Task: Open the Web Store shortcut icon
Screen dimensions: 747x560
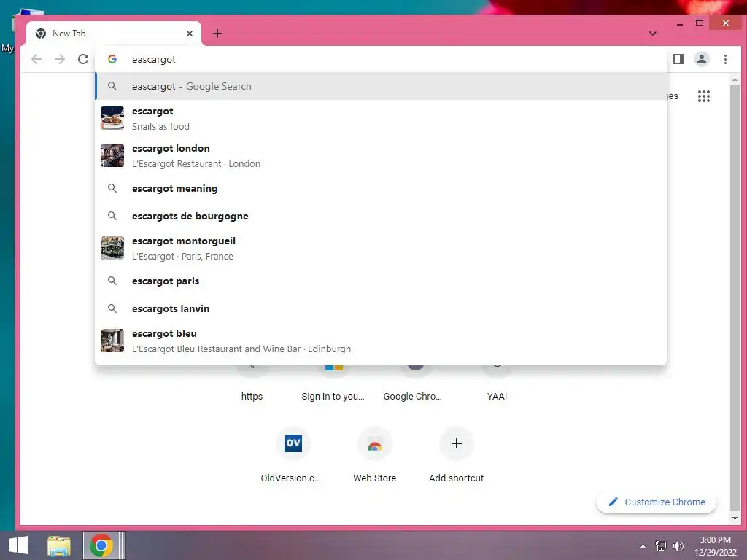Action: 374,443
